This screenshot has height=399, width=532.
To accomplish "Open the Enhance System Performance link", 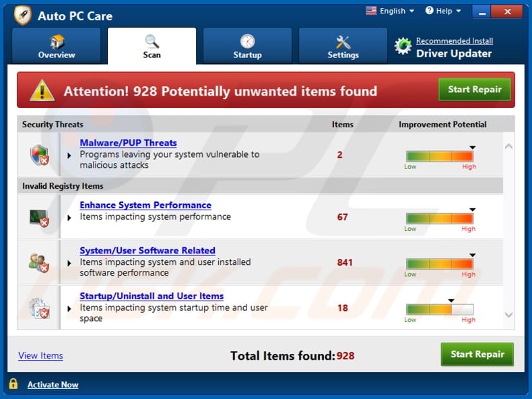I will pyautogui.click(x=145, y=205).
